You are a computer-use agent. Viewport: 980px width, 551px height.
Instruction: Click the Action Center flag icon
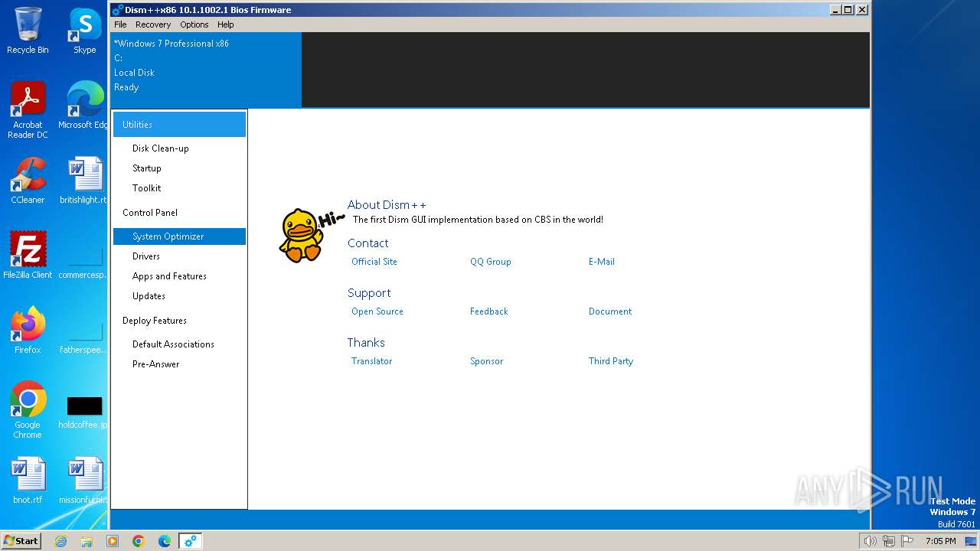(907, 541)
